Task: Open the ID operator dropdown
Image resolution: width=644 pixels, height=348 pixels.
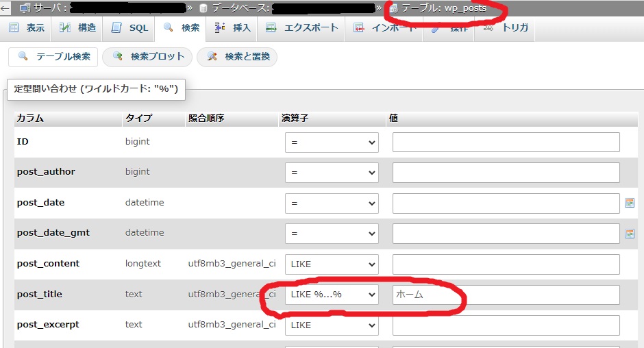Action: point(332,142)
